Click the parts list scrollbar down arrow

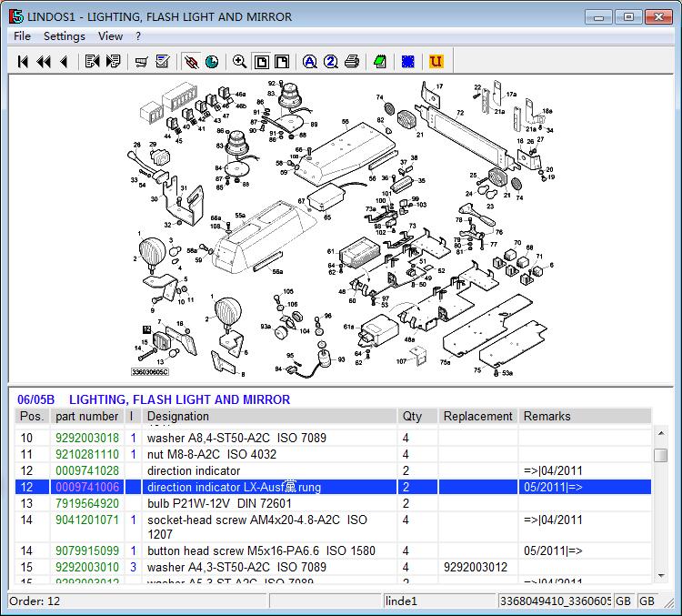point(661,576)
